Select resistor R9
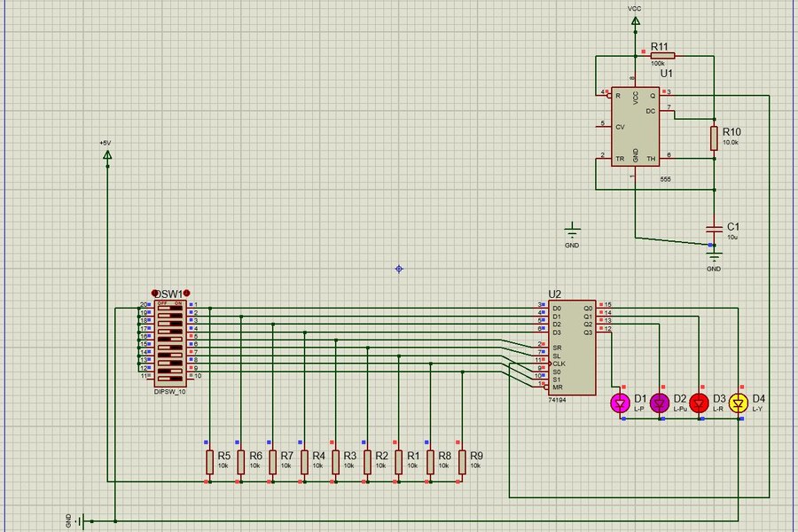 point(462,462)
